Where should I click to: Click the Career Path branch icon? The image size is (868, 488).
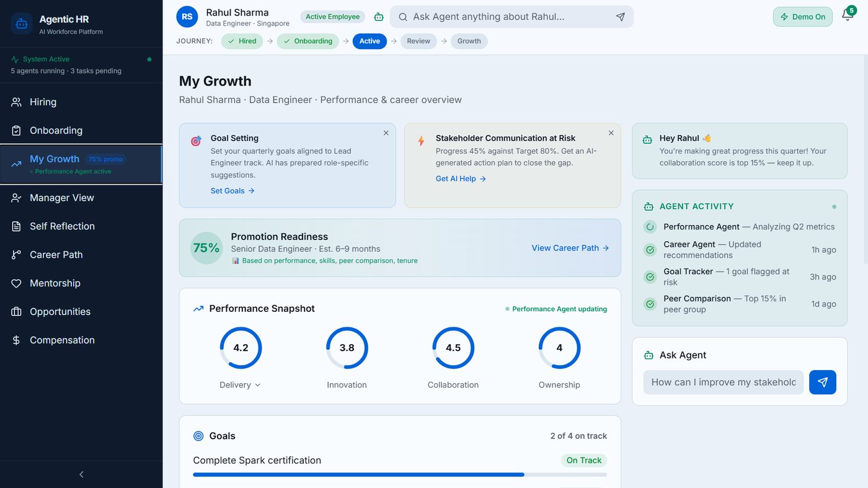point(16,255)
